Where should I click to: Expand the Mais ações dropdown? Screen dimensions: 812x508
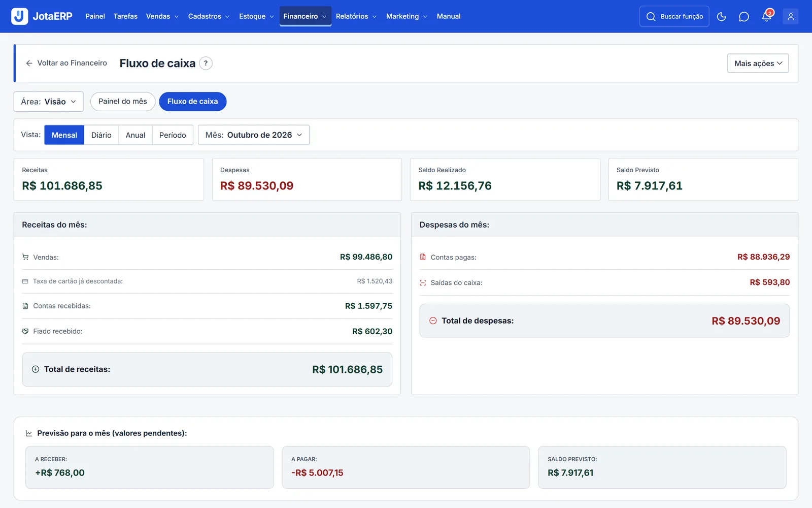pyautogui.click(x=758, y=63)
